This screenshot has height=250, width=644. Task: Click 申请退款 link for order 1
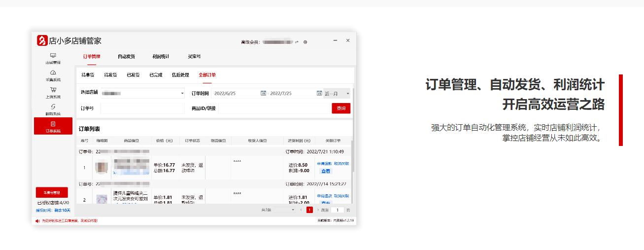click(x=324, y=163)
